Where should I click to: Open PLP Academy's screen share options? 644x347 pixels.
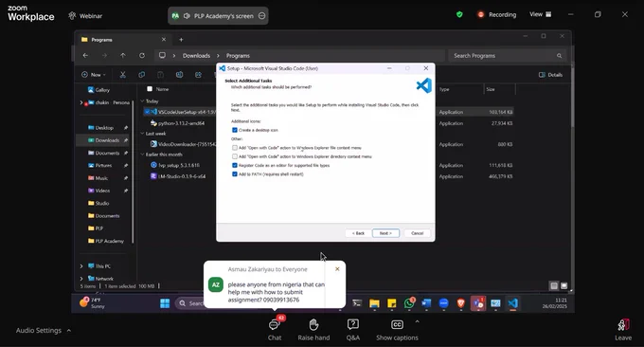coord(261,15)
